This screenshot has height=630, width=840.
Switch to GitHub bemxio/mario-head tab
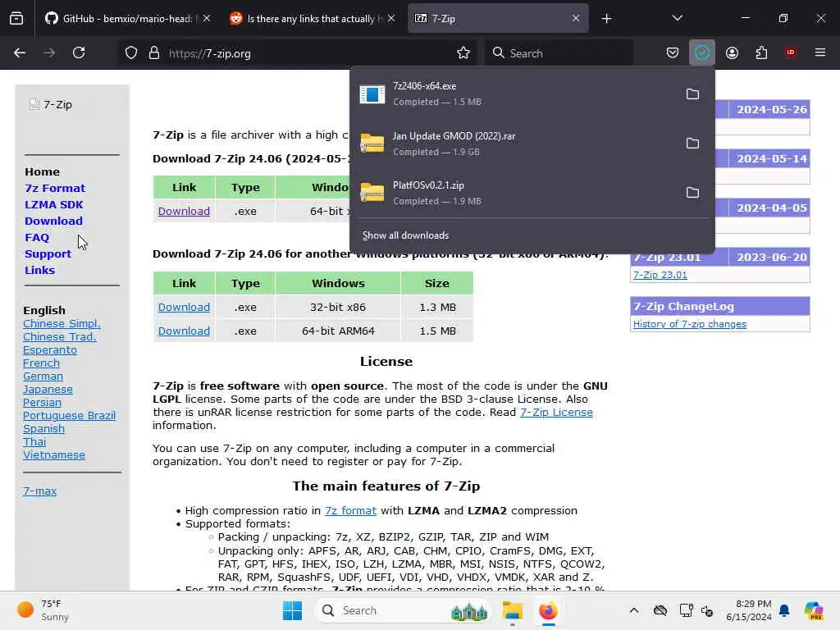coord(127,19)
